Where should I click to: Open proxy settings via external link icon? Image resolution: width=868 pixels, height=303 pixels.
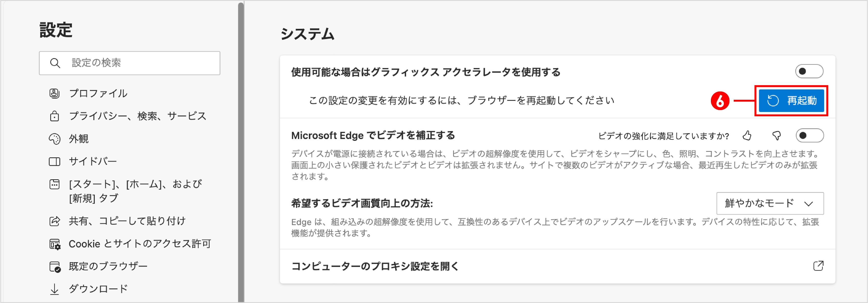pos(819,267)
